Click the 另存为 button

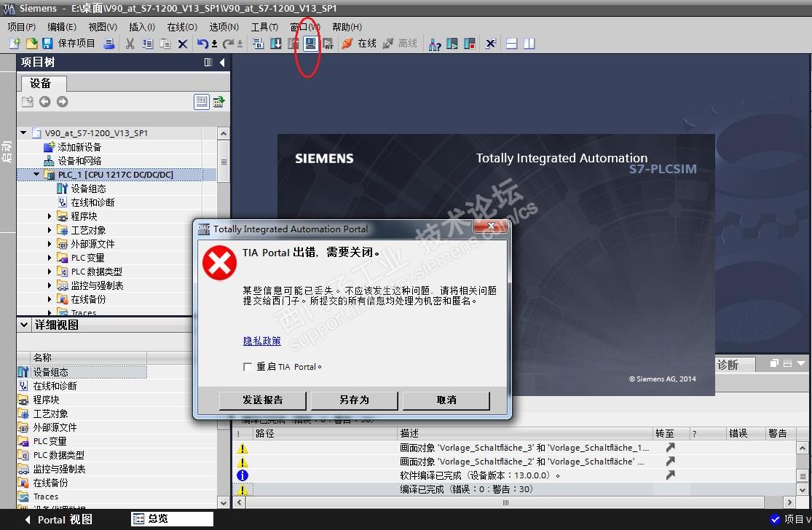click(354, 400)
